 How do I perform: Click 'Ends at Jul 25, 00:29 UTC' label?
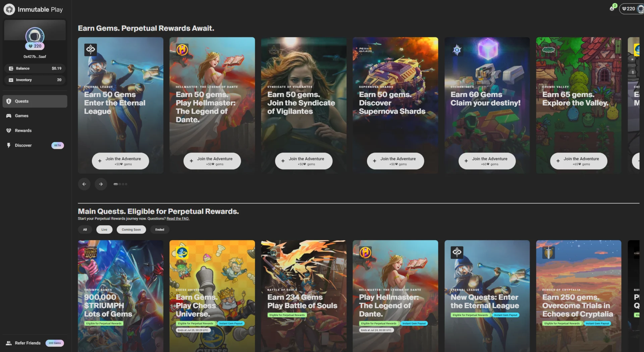coord(193,330)
